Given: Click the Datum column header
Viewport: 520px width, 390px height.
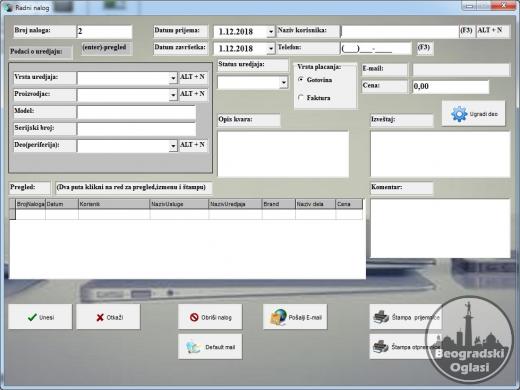Looking at the screenshot, I should [x=62, y=204].
